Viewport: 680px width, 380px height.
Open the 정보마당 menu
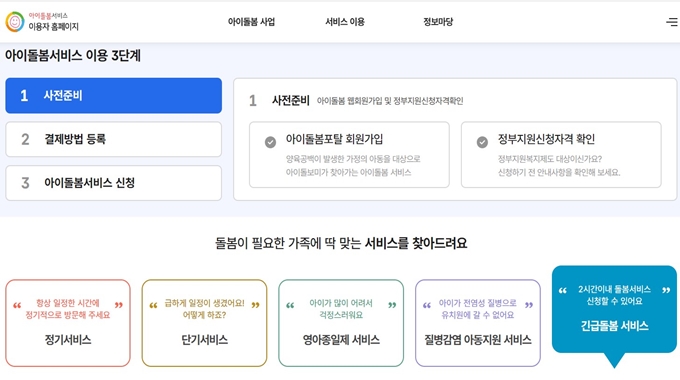click(x=438, y=22)
